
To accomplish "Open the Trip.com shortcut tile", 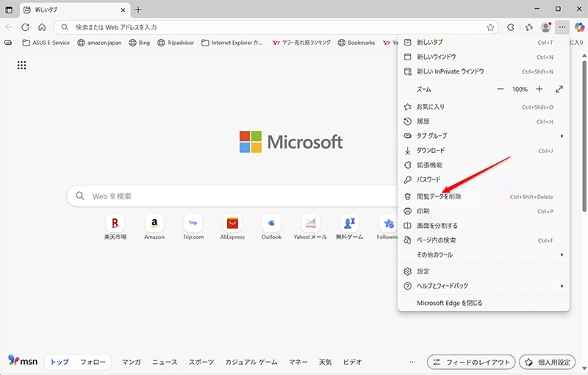I will click(x=193, y=227).
